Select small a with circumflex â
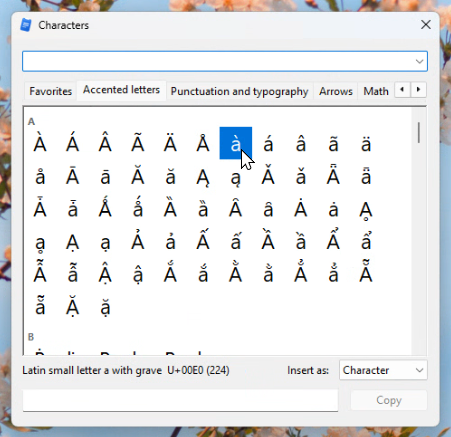The image size is (451, 437). click(x=301, y=143)
